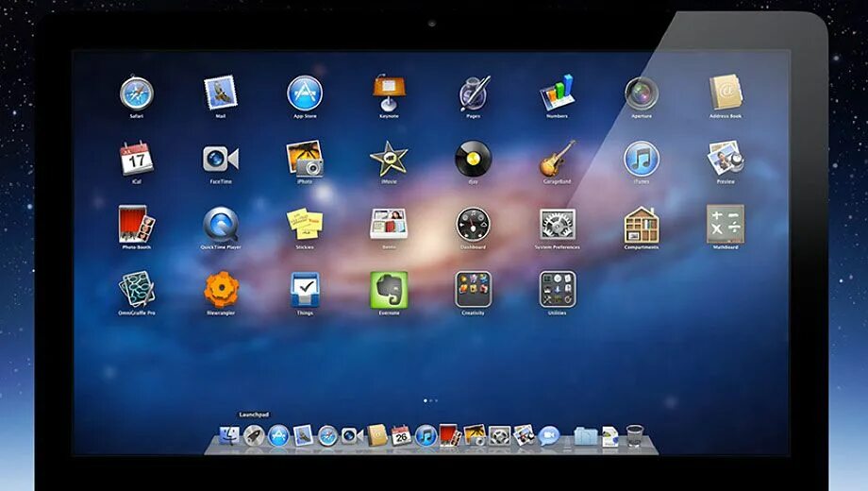Open System Preferences gear in the Dock

click(499, 435)
